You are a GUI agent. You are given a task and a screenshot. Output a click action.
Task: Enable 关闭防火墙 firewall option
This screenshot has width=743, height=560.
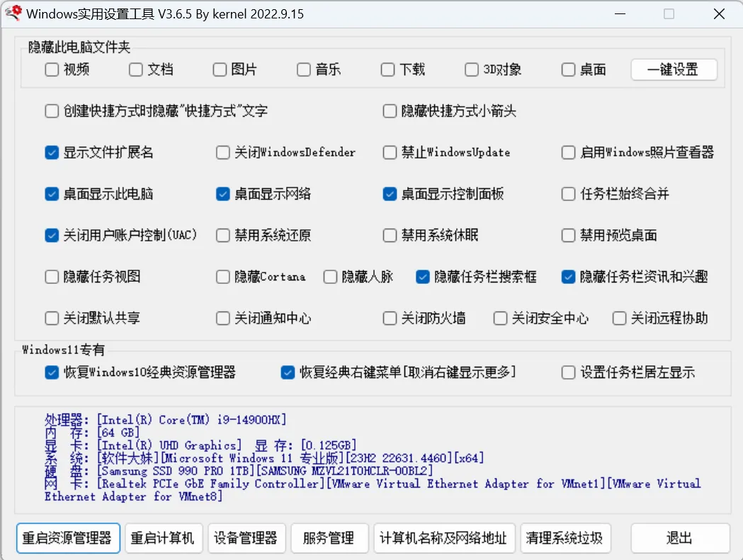tap(390, 319)
